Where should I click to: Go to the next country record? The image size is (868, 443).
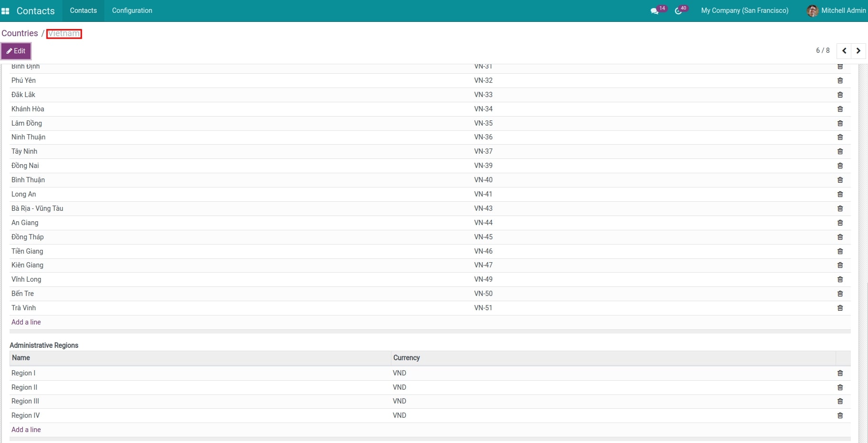pyautogui.click(x=858, y=50)
